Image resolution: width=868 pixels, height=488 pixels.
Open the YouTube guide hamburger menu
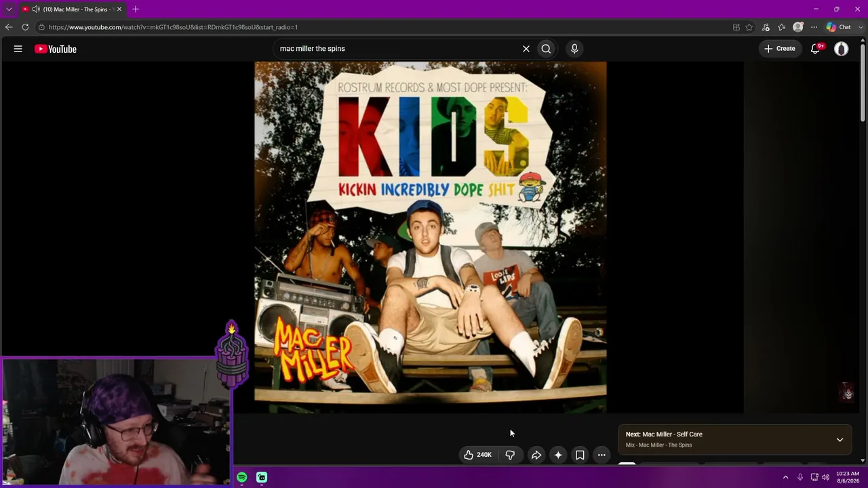pyautogui.click(x=18, y=49)
